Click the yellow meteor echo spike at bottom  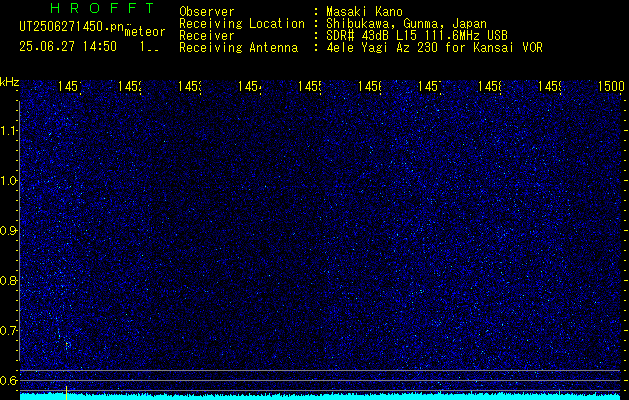pyautogui.click(x=66, y=392)
